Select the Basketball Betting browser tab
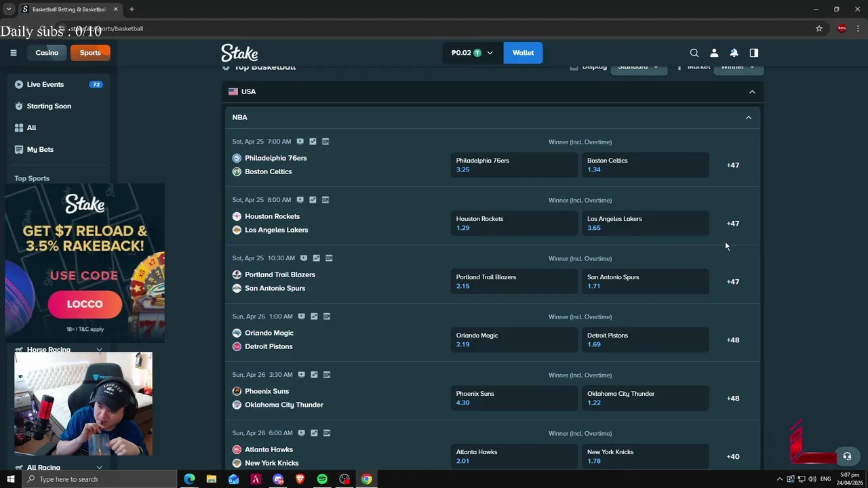This screenshot has height=488, width=868. (x=71, y=9)
